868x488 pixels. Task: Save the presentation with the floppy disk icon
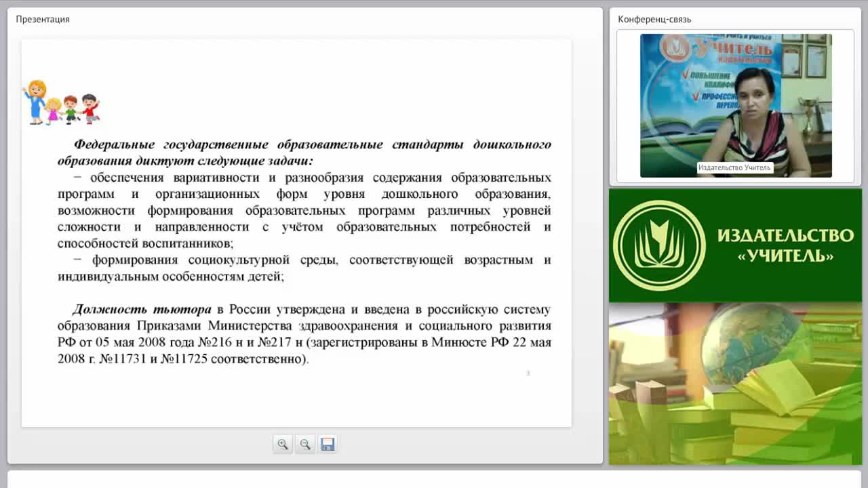(x=328, y=445)
